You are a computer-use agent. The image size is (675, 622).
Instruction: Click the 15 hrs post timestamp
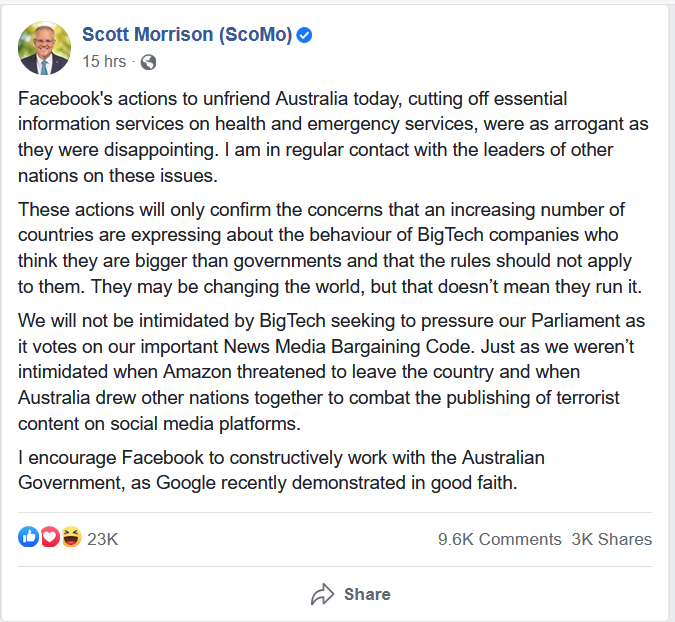(x=104, y=62)
